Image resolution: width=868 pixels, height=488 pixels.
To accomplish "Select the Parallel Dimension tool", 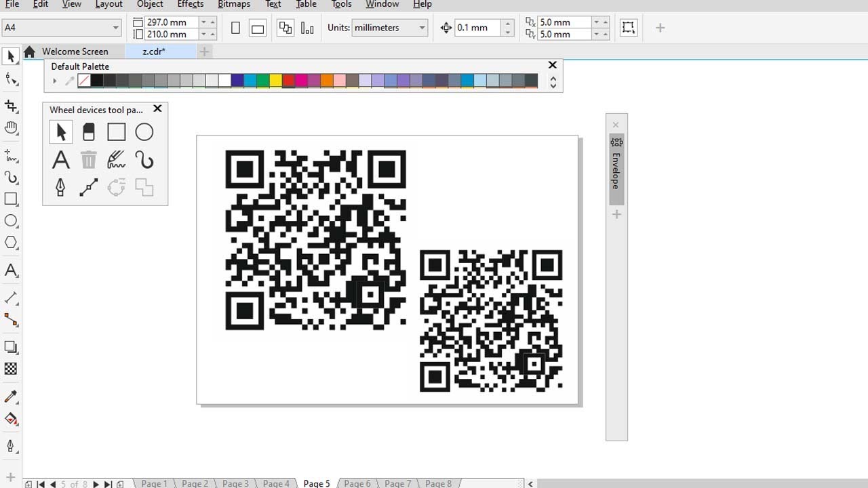I will point(11,298).
